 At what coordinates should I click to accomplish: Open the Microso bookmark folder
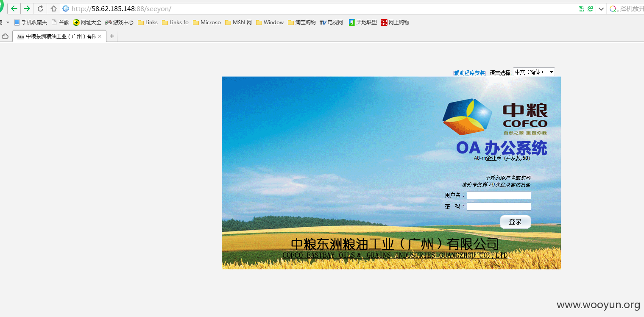pos(207,22)
